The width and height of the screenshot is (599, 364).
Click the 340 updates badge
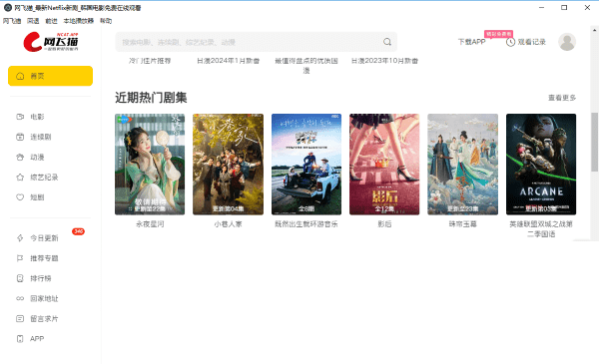tap(78, 231)
